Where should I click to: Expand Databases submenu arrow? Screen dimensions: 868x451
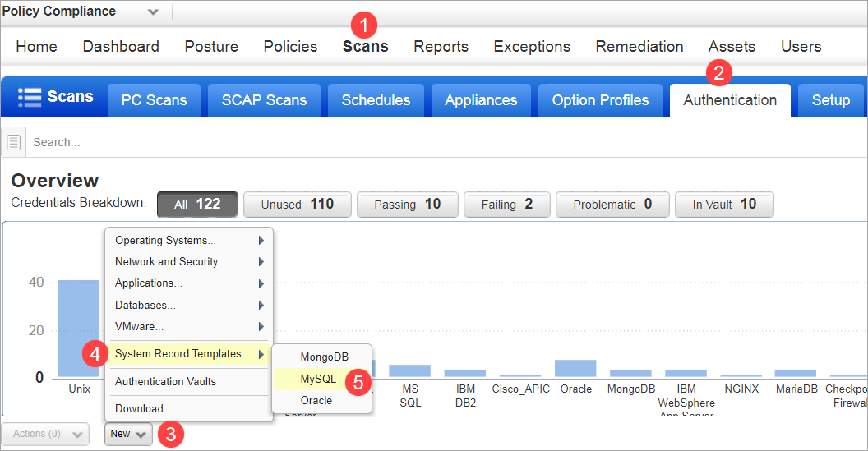tap(261, 305)
